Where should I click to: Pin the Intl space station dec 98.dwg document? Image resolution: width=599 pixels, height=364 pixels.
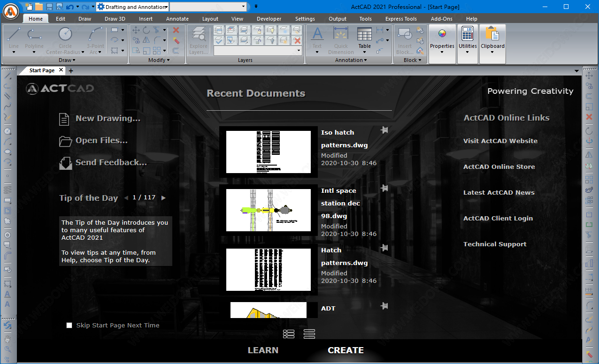tap(384, 188)
